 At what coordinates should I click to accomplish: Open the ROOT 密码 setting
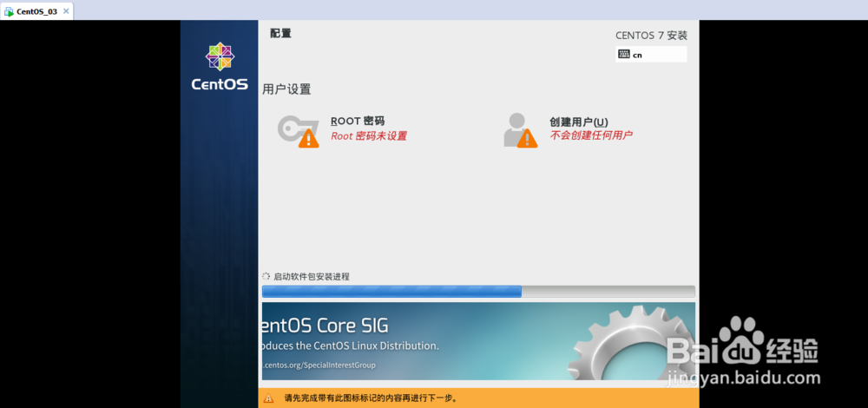[343, 131]
